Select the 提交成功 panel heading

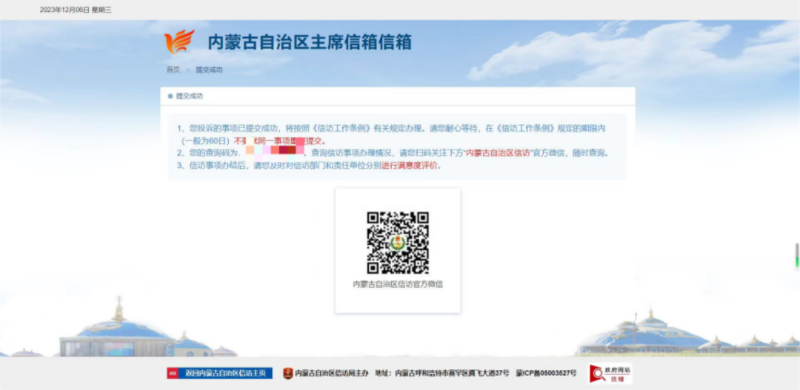[189, 96]
